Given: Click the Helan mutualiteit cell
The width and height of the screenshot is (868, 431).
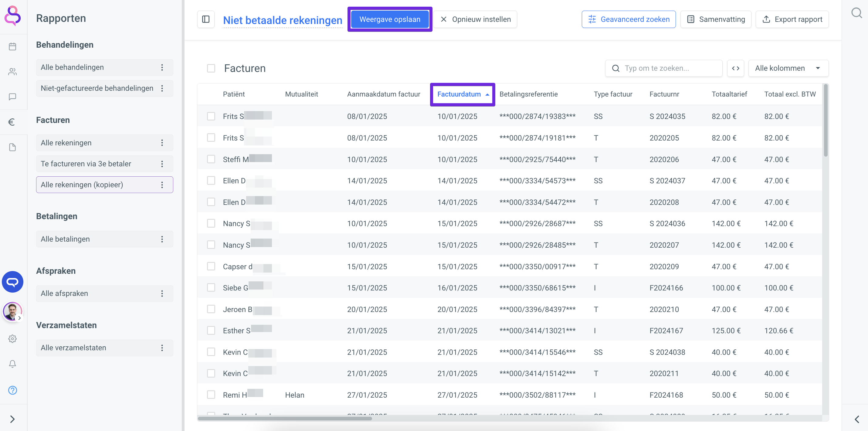Looking at the screenshot, I should 294,395.
